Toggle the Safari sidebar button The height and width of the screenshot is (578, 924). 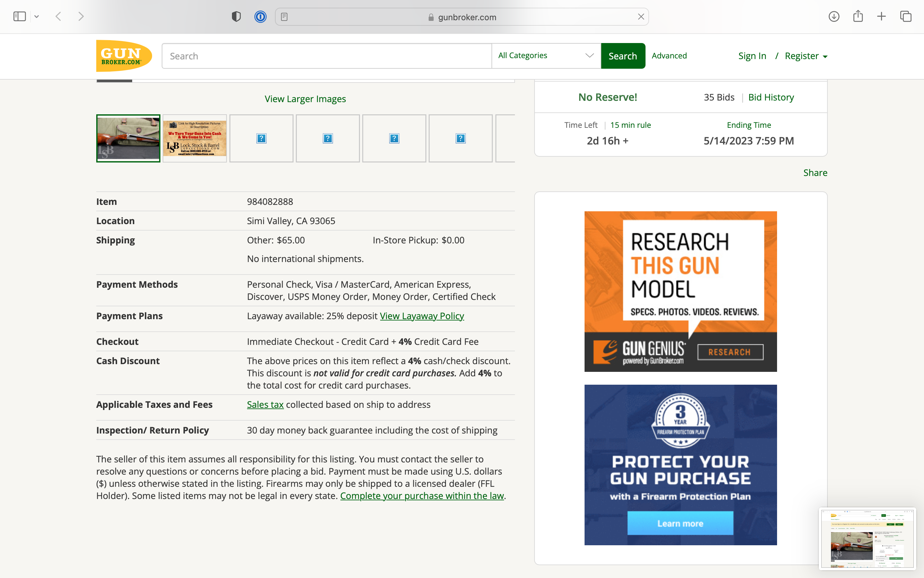pyautogui.click(x=20, y=16)
